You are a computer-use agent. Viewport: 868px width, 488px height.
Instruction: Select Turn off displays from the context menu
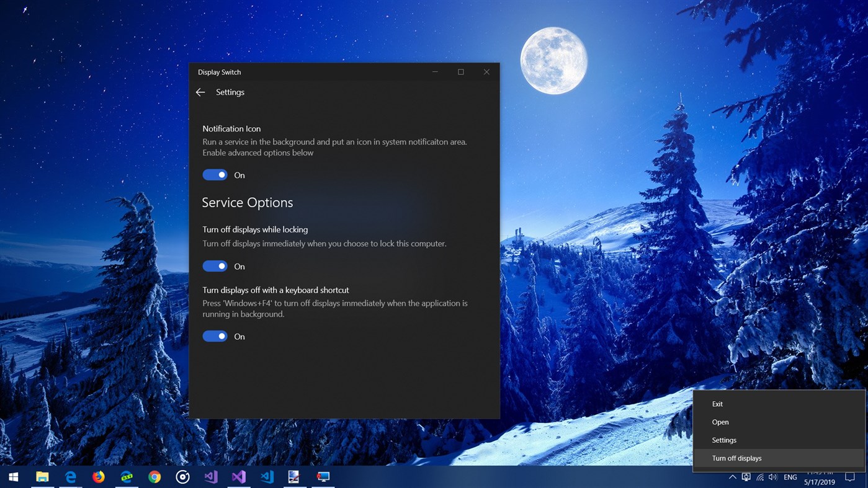[x=737, y=458]
